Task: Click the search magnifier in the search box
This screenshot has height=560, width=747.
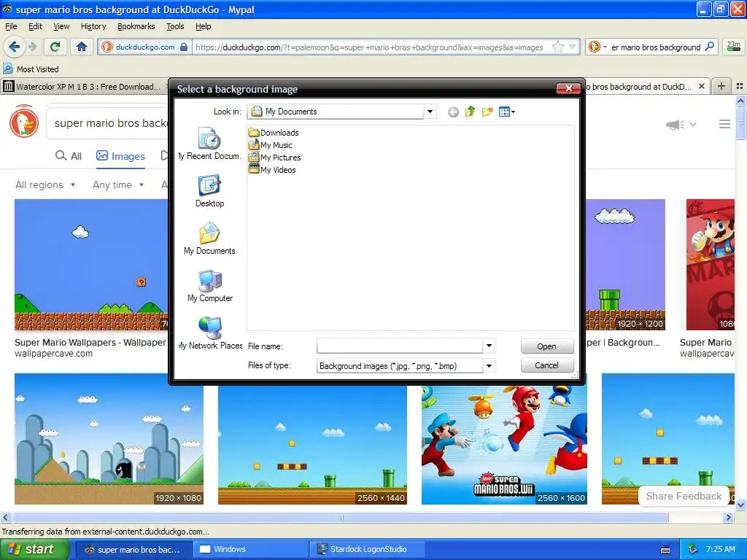Action: (709, 47)
